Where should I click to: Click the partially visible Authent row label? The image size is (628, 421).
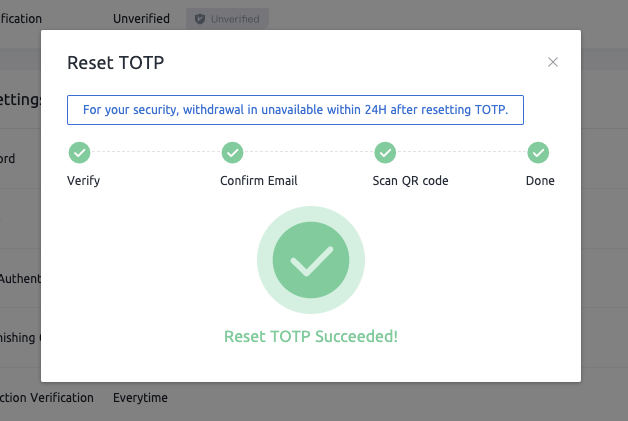click(x=19, y=278)
